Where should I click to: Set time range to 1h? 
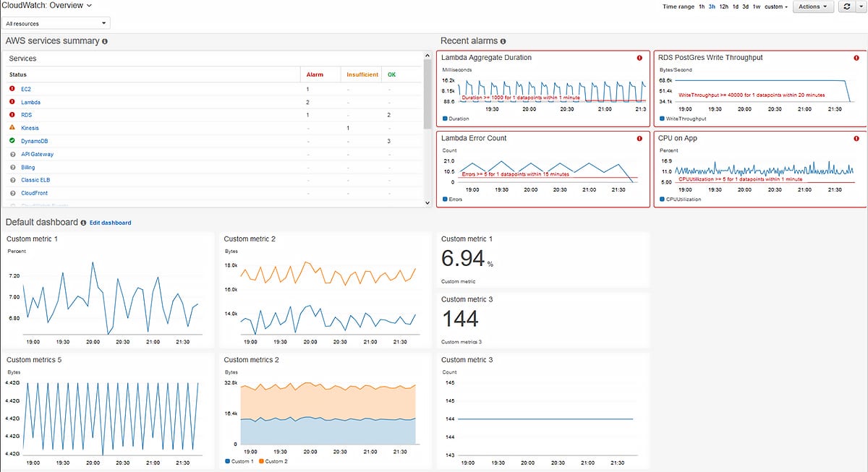click(x=702, y=7)
